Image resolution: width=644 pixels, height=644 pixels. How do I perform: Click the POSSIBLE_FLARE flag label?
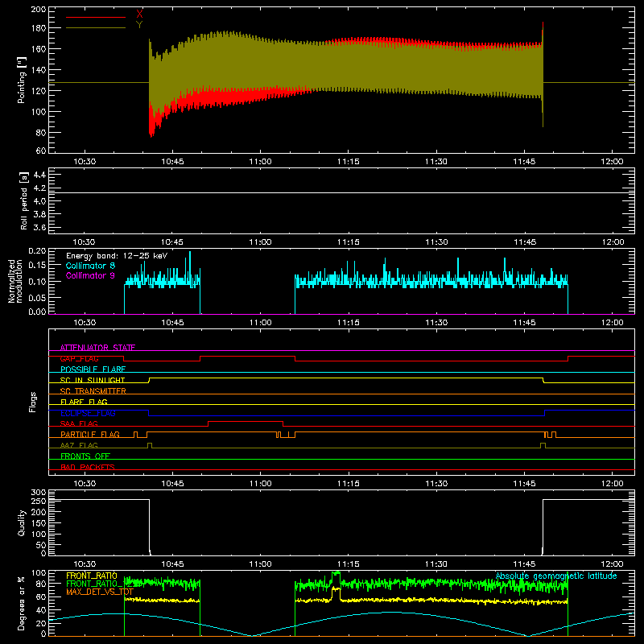93,369
